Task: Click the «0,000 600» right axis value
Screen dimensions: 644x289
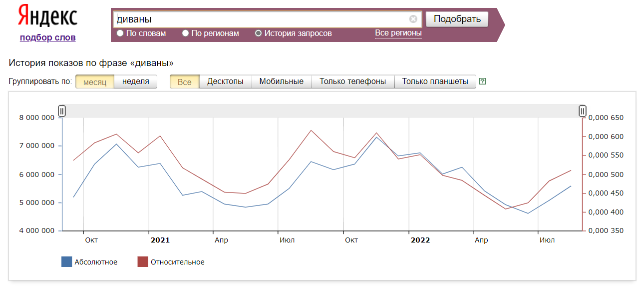Action: (606, 136)
